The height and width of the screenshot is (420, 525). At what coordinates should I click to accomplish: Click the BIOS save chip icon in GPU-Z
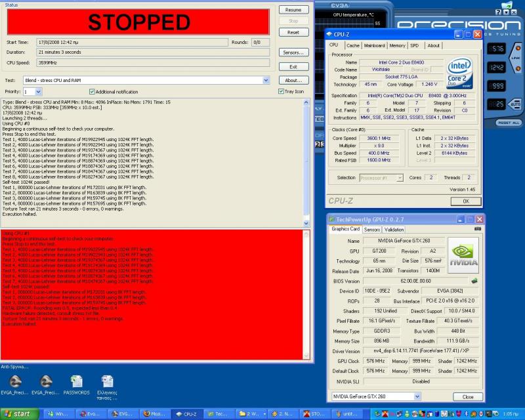474,281
